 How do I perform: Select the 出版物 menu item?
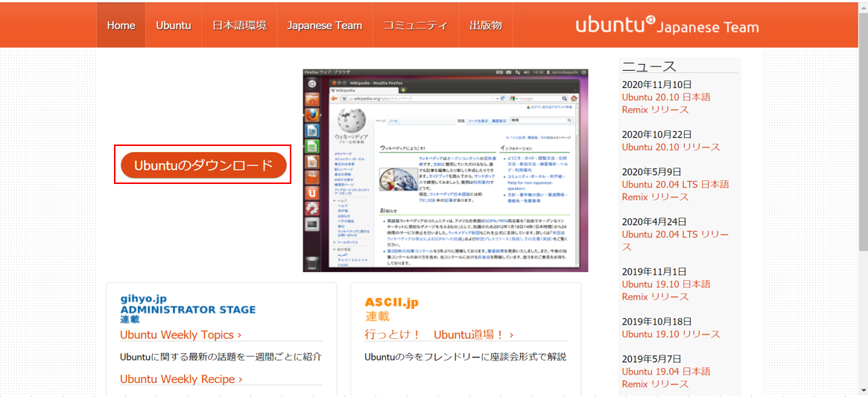[x=486, y=25]
